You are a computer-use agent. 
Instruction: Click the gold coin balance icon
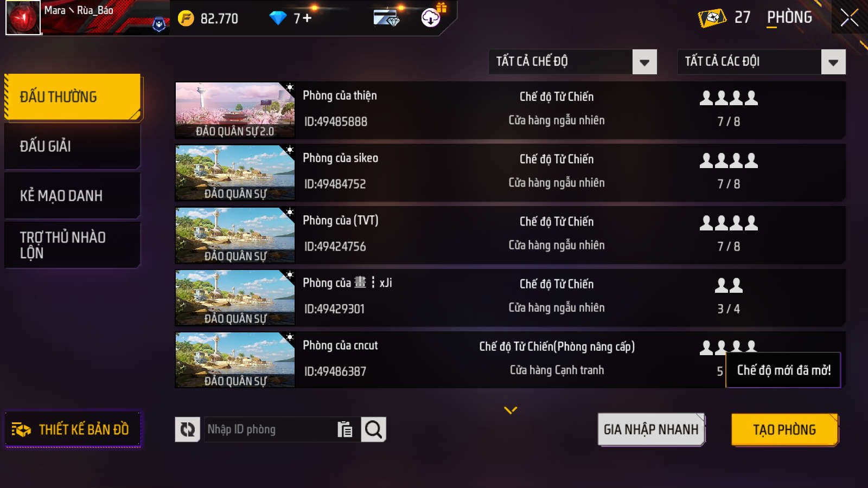click(x=186, y=18)
